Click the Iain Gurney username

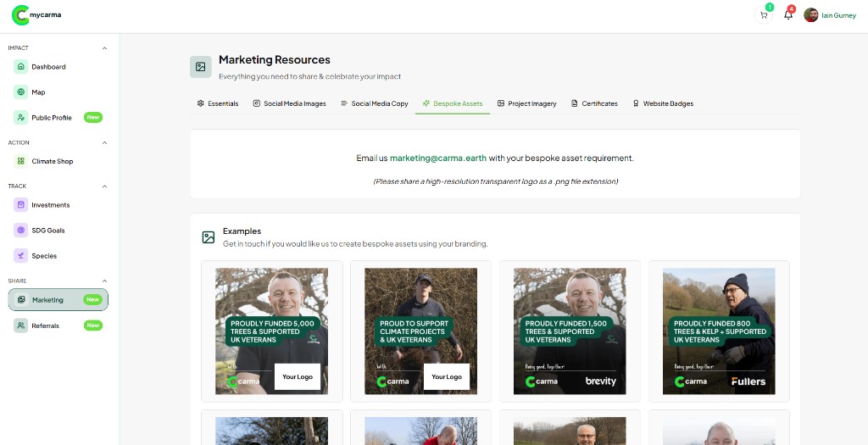click(x=838, y=15)
